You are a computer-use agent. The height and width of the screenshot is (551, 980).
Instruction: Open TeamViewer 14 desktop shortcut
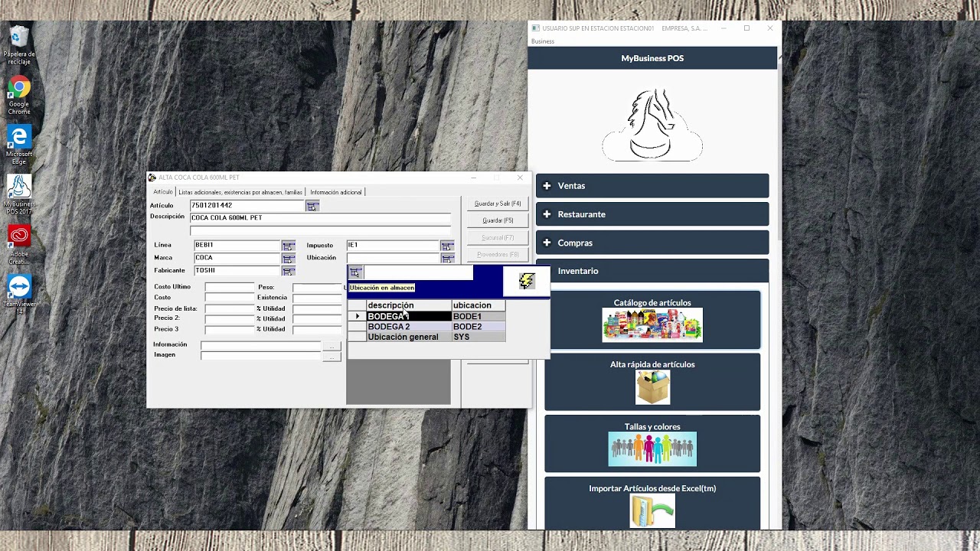pyautogui.click(x=19, y=295)
